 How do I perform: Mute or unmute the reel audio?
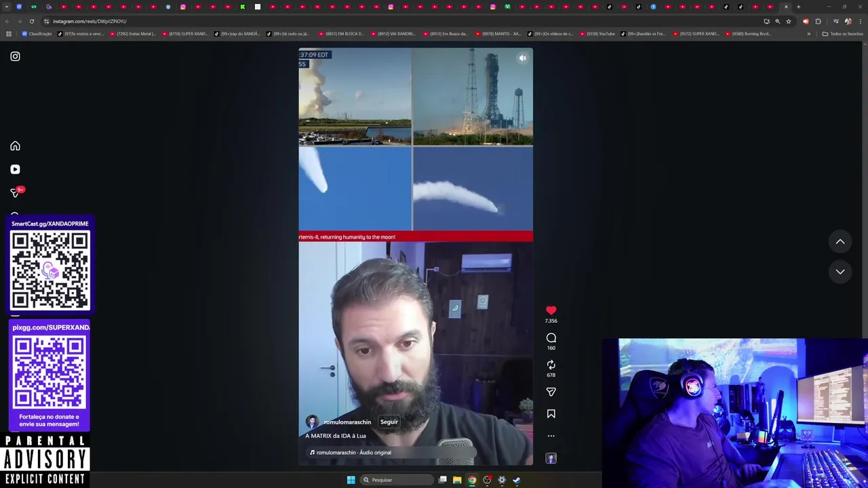click(x=522, y=58)
